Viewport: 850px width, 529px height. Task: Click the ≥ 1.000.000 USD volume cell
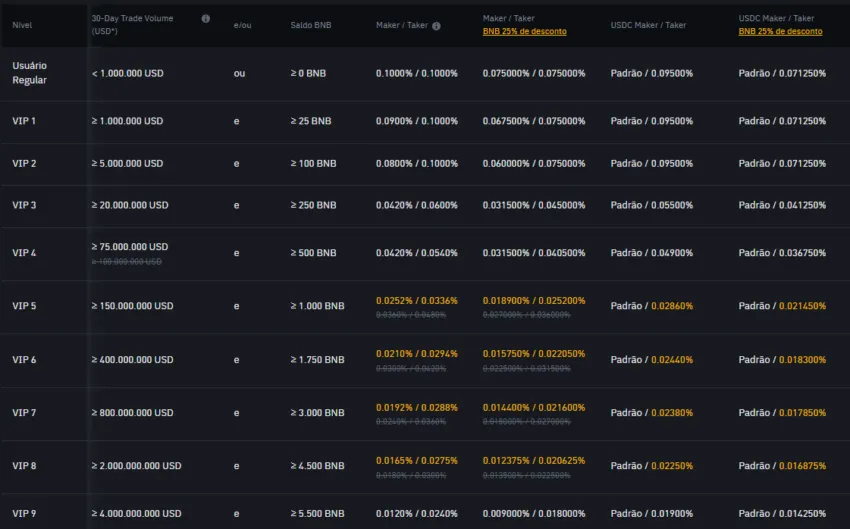[127, 121]
